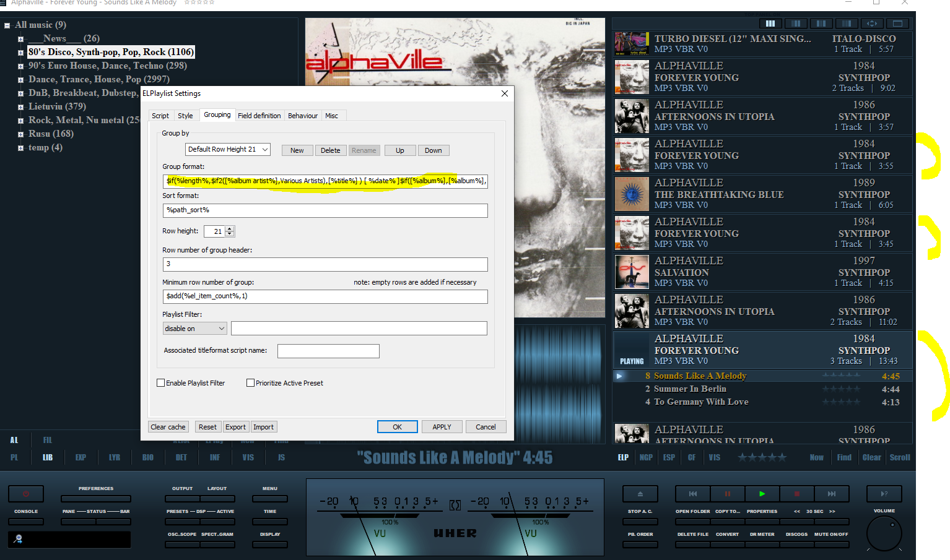
Task: Open the Field definition tab
Action: click(259, 116)
